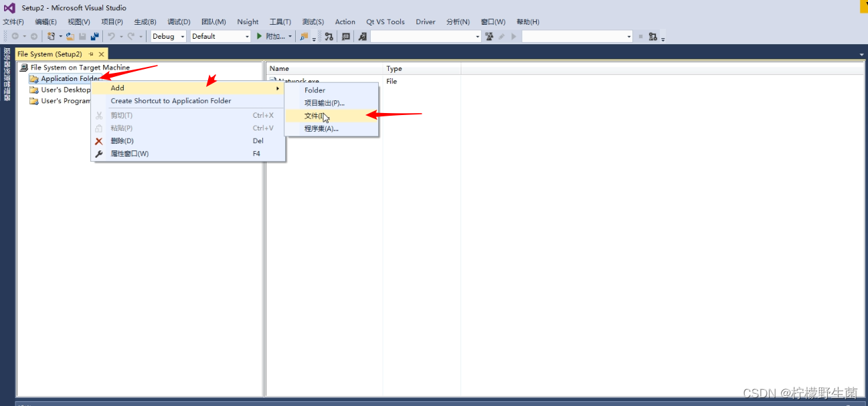Image resolution: width=868 pixels, height=406 pixels.
Task: Click the Open File toolbar icon
Action: point(70,36)
